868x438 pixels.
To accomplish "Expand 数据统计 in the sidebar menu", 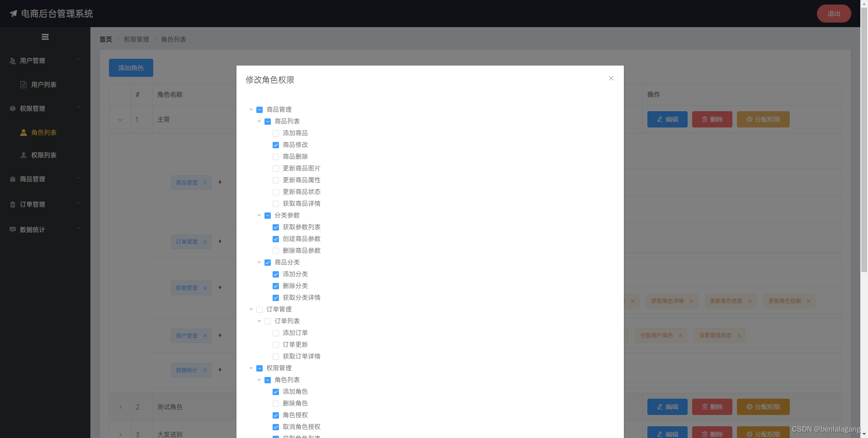I will (45, 230).
